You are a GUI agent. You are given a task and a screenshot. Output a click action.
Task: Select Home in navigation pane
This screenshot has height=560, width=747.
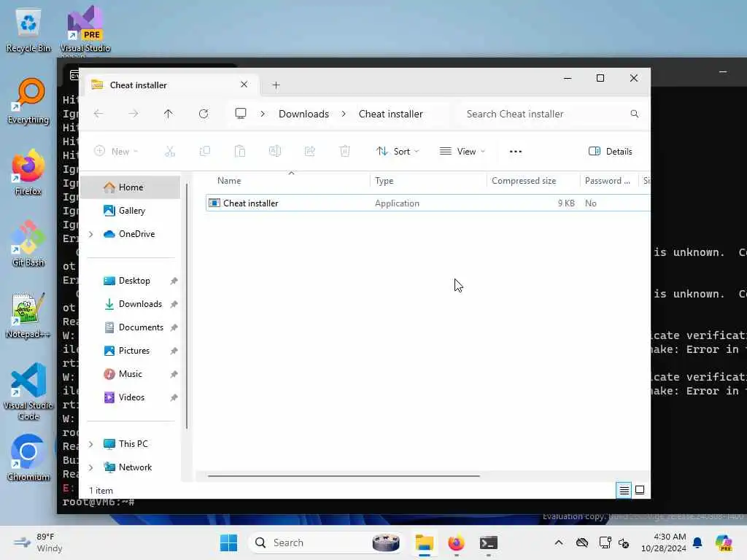[x=131, y=187]
